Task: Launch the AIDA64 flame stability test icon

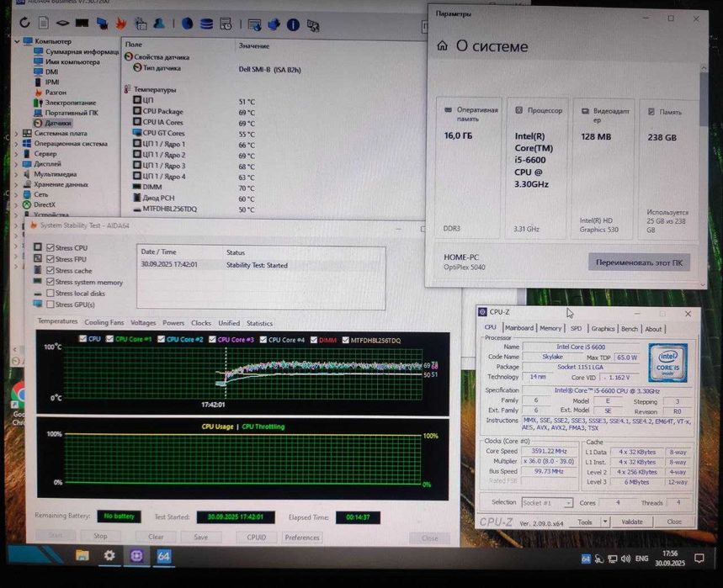Action: [x=121, y=23]
